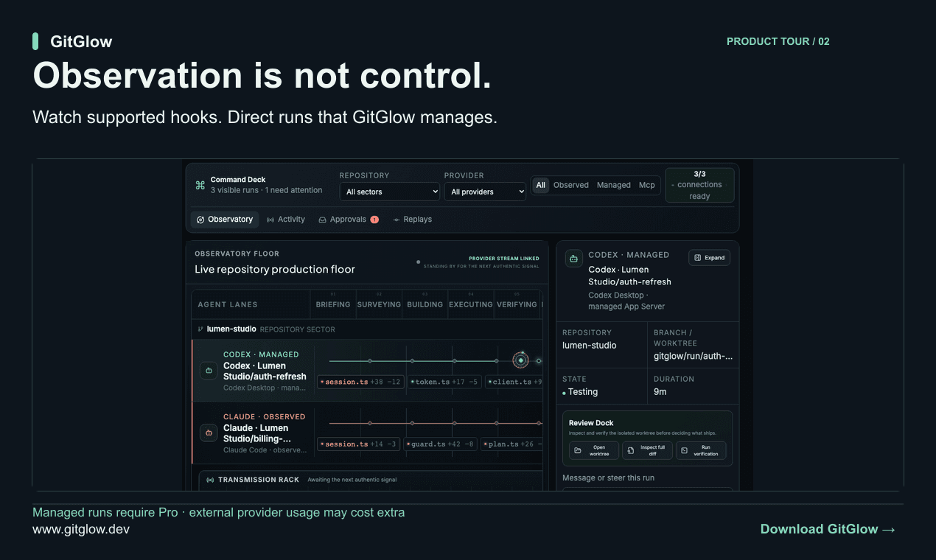Click the session.ts +14 −3 file chip
The height and width of the screenshot is (560, 936).
point(358,444)
